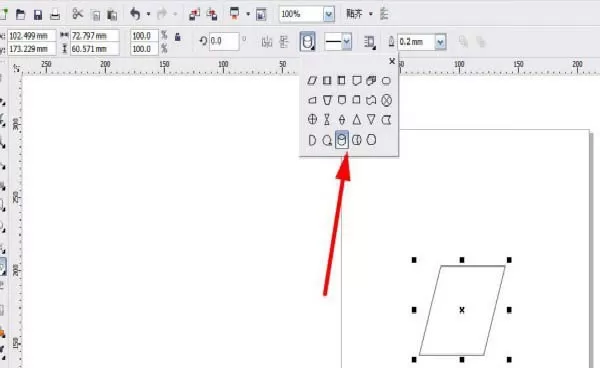Viewport: 600px width, 368px height.
Task: Click the Open folder icon
Action: point(20,15)
